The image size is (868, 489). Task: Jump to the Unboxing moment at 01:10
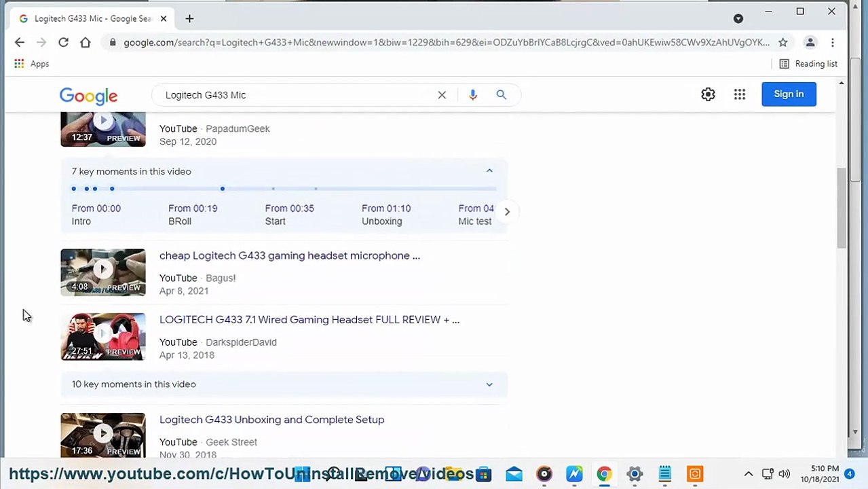click(x=386, y=215)
